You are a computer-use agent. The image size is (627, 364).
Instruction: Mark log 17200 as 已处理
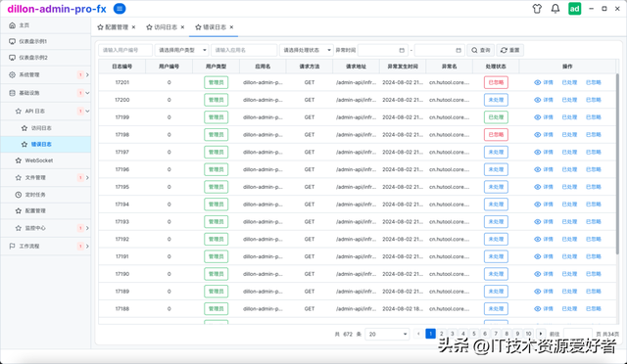pos(569,100)
